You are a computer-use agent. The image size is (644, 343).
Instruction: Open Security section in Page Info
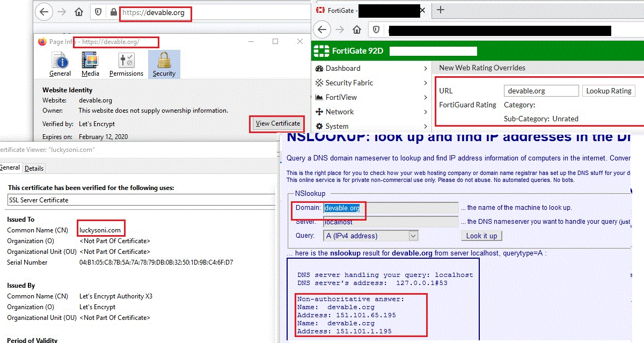pos(164,65)
